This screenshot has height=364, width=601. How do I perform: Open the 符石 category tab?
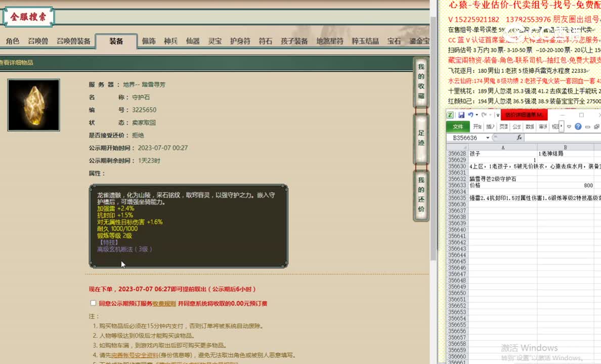tap(265, 41)
